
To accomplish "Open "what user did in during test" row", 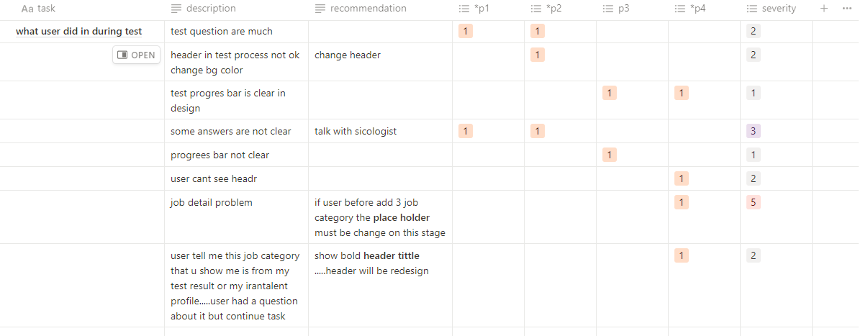I will coord(78,32).
